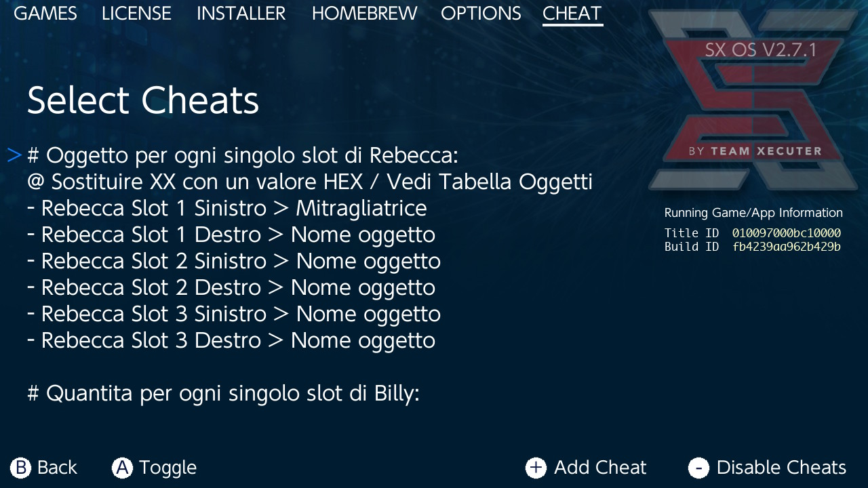
Task: Click the A button Toggle icon
Action: click(x=122, y=468)
